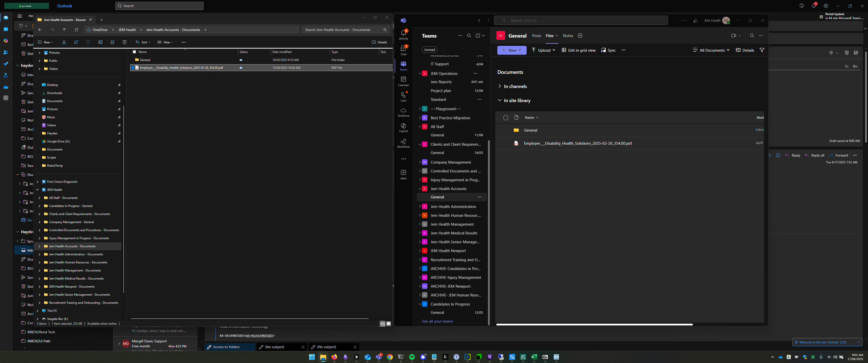This screenshot has height=363, width=868.
Task: Open Employer Disability Health Solutions PDF in Teams
Action: [x=578, y=143]
